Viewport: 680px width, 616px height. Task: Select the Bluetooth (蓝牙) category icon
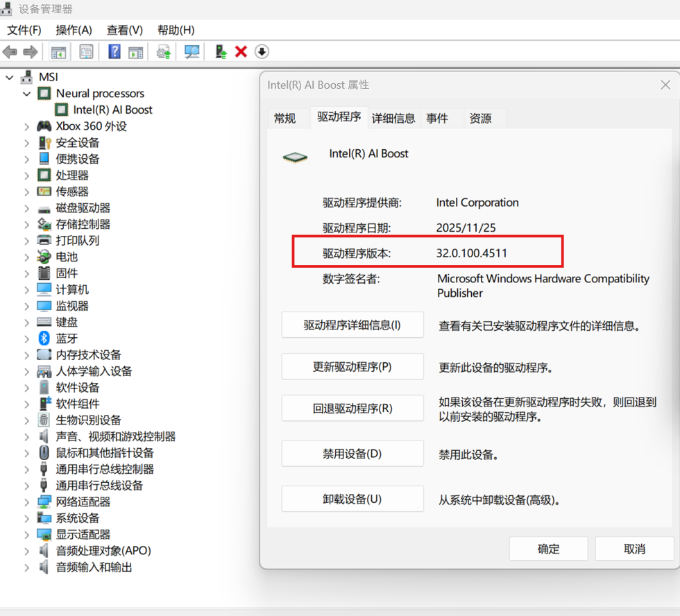click(x=44, y=339)
